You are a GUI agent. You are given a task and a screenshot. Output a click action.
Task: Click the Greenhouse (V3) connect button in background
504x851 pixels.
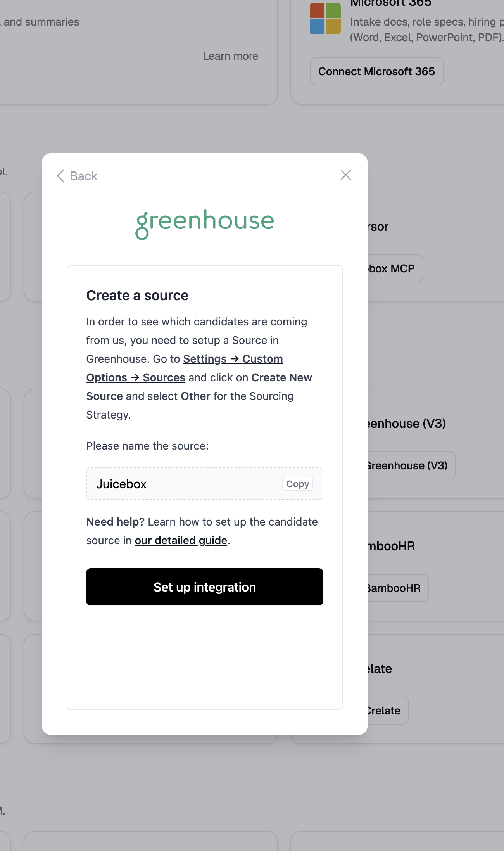pos(411,465)
